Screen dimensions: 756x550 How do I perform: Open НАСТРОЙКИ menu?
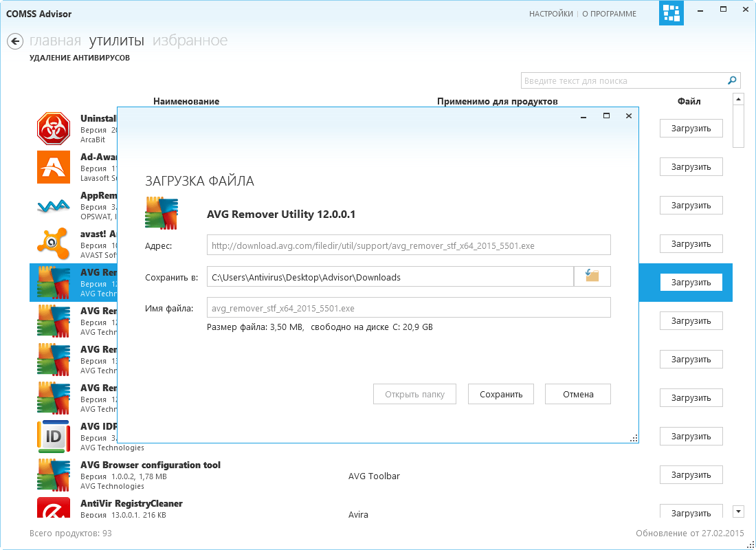[551, 14]
